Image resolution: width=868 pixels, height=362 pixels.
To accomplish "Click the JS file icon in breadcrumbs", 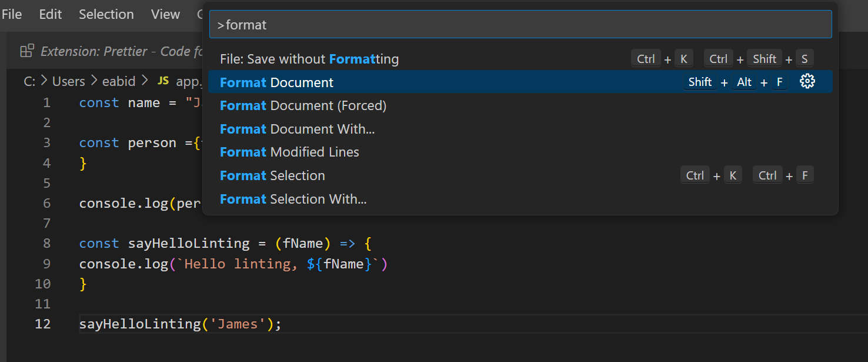I will (x=163, y=81).
